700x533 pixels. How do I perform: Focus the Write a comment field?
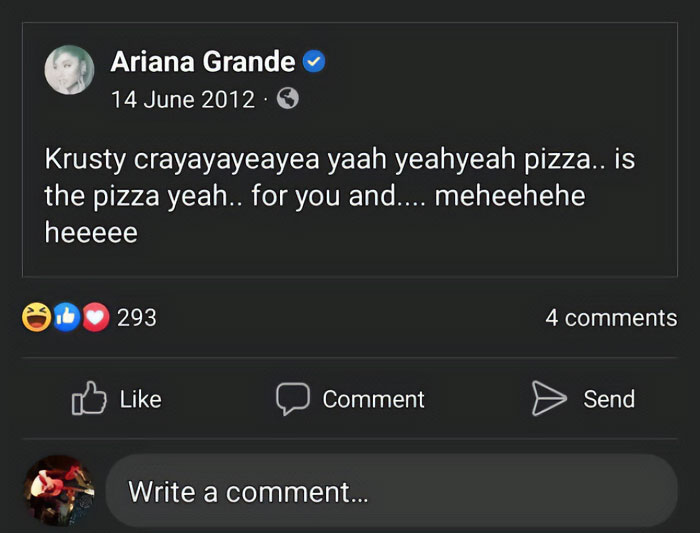click(390, 491)
